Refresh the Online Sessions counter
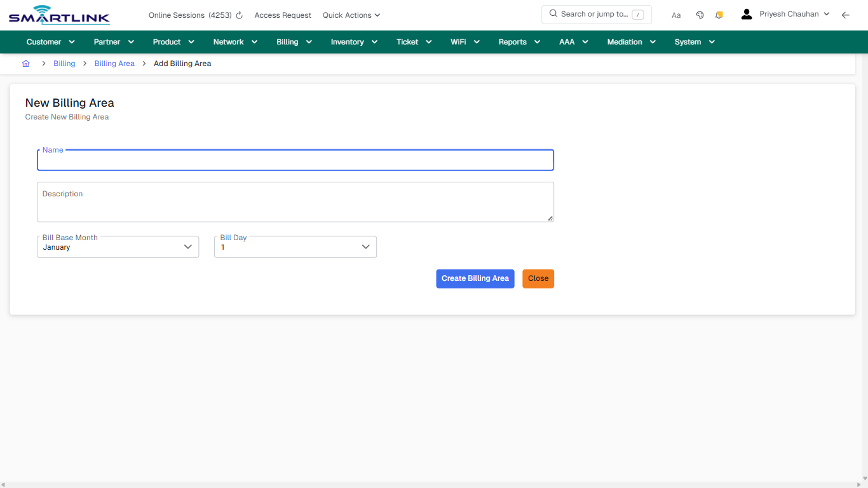The image size is (868, 488). tap(239, 15)
